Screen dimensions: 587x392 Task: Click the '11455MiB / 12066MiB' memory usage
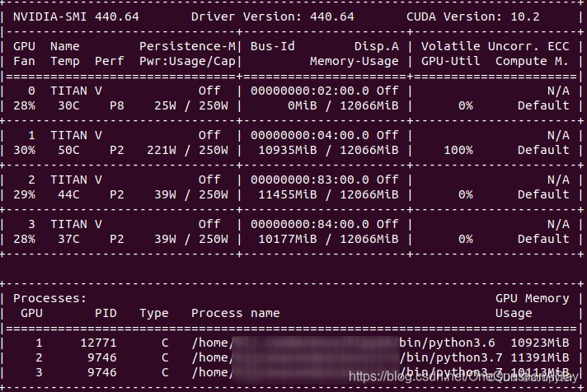328,195
